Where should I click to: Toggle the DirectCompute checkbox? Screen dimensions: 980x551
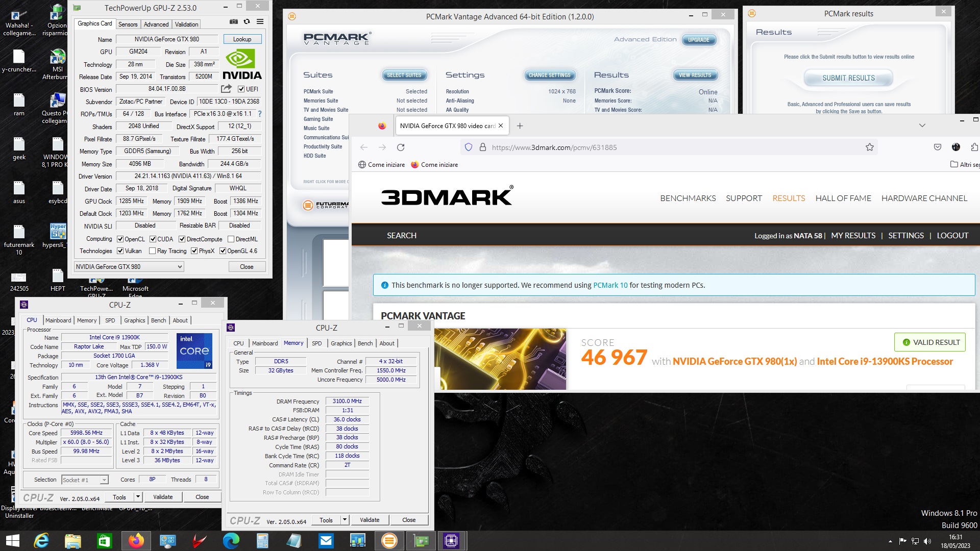pyautogui.click(x=182, y=239)
